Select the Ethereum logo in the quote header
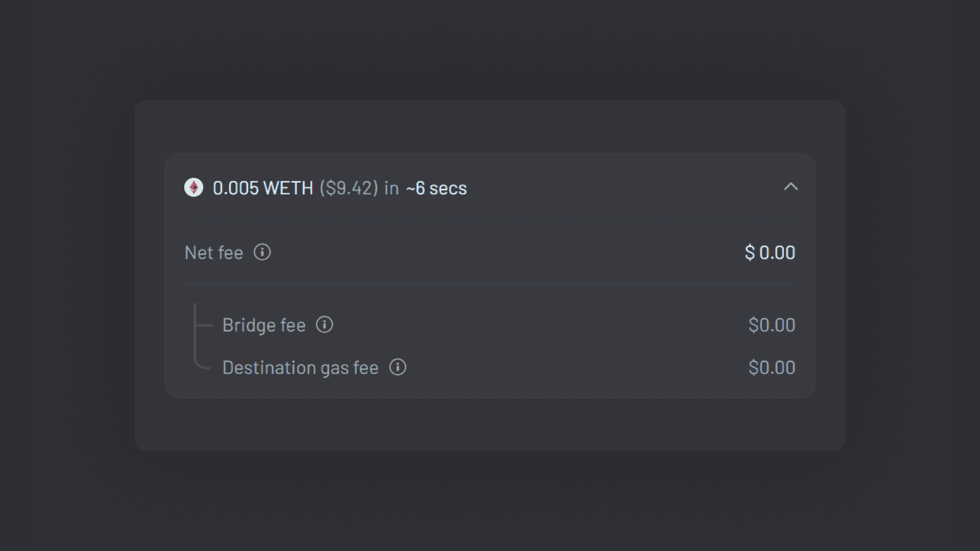 tap(194, 188)
